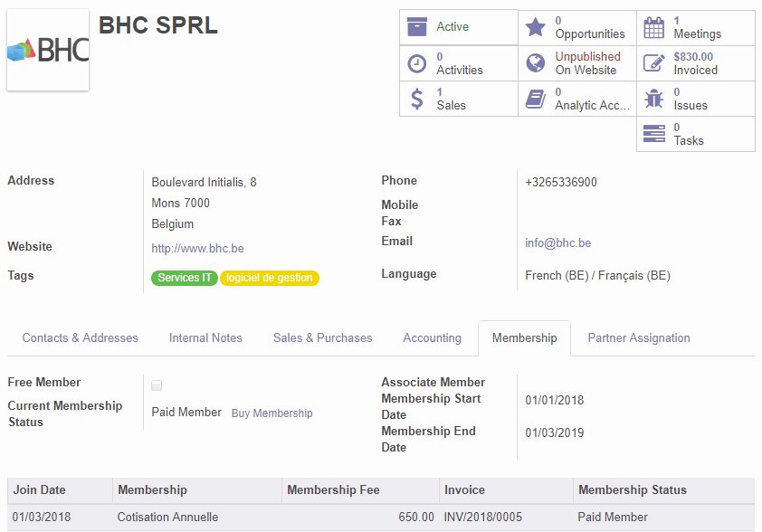Click the Active status label
The image size is (762, 532).
point(452,27)
